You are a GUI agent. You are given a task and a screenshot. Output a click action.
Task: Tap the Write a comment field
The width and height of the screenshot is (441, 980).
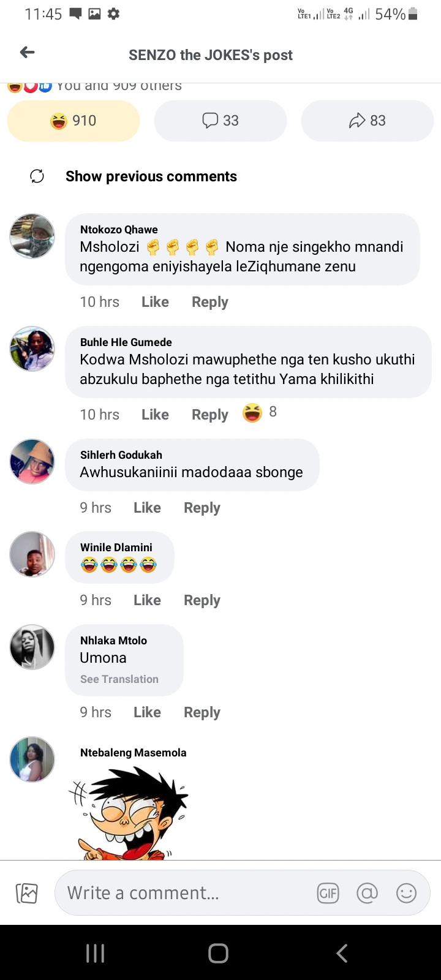184,893
